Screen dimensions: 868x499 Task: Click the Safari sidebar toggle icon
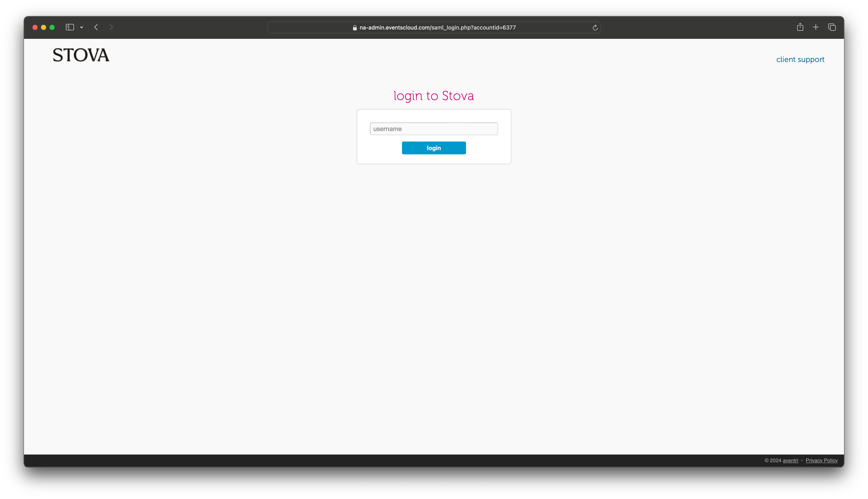coord(70,27)
